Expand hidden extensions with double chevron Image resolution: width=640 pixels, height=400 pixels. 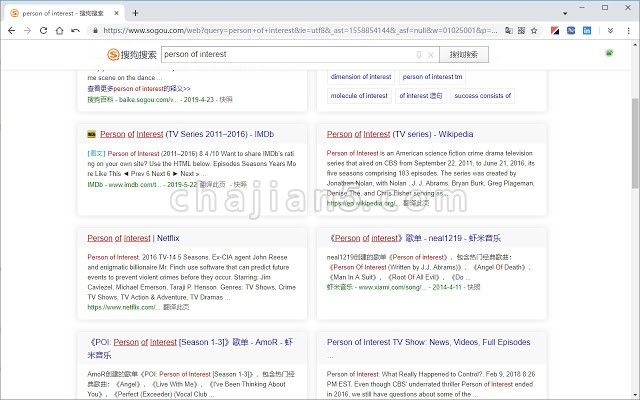(x=610, y=31)
